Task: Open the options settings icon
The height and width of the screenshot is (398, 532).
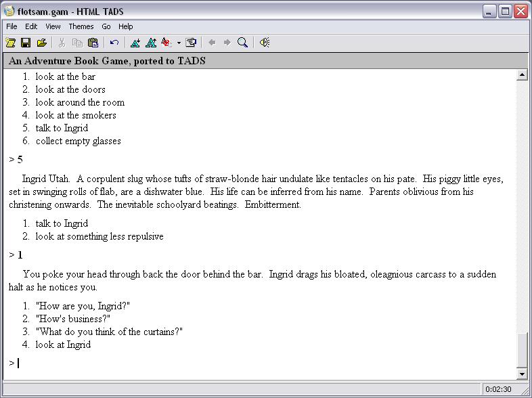Action: [x=191, y=43]
